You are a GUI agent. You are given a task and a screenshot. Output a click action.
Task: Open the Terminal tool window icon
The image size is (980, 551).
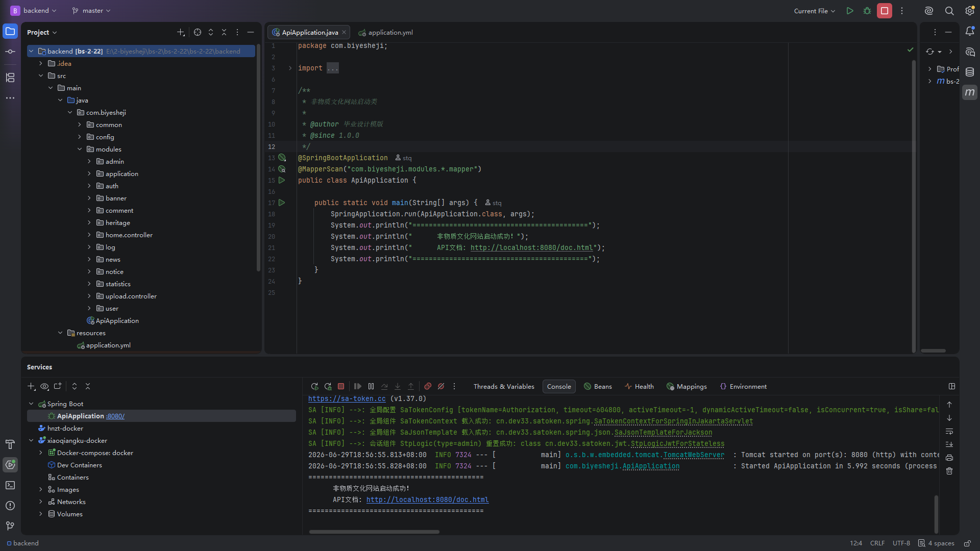10,485
